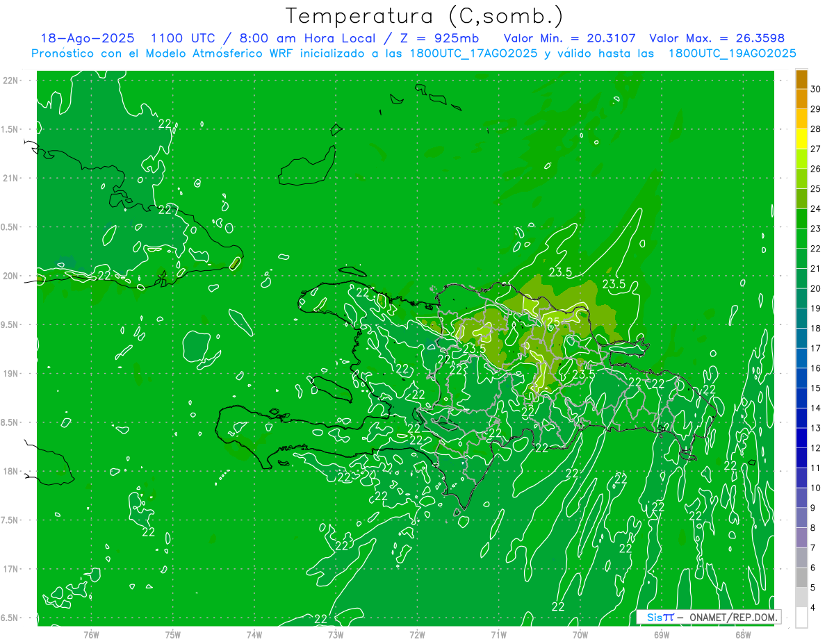Viewport: 834px width, 644px height.
Task: Click the "20N" latitude axis label
Action: click(10, 276)
